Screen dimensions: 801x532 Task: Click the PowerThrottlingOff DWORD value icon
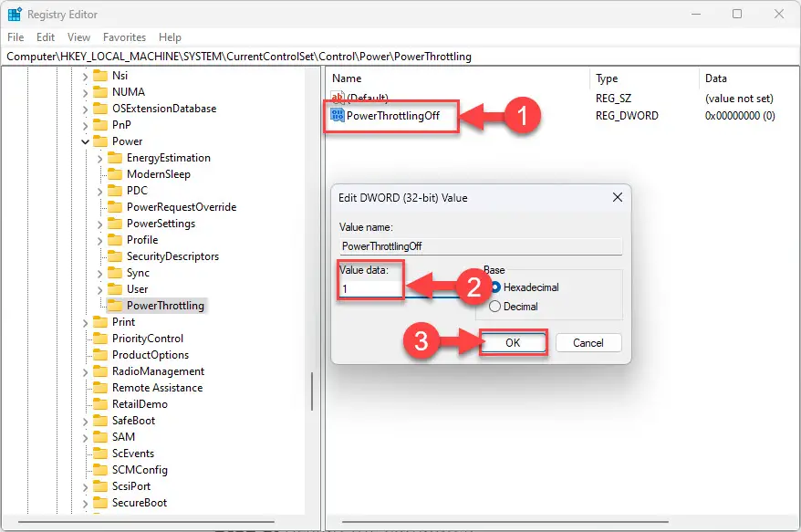338,116
